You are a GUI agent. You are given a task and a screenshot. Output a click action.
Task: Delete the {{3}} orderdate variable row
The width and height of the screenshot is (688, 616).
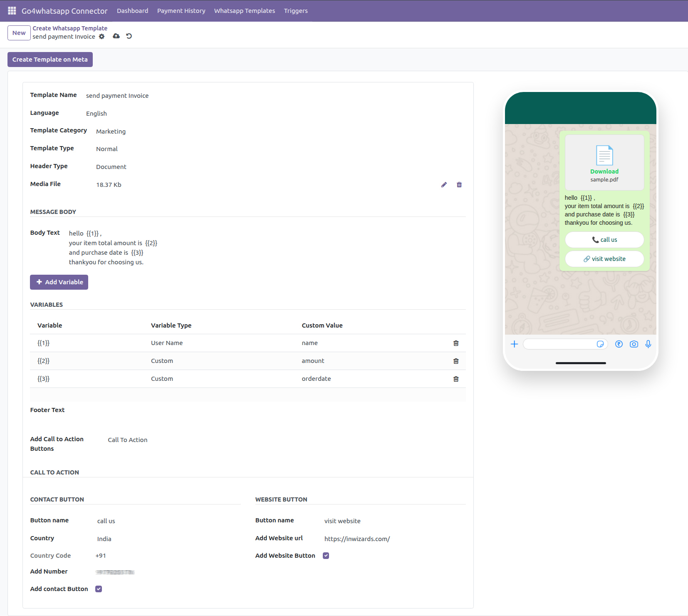coord(456,379)
